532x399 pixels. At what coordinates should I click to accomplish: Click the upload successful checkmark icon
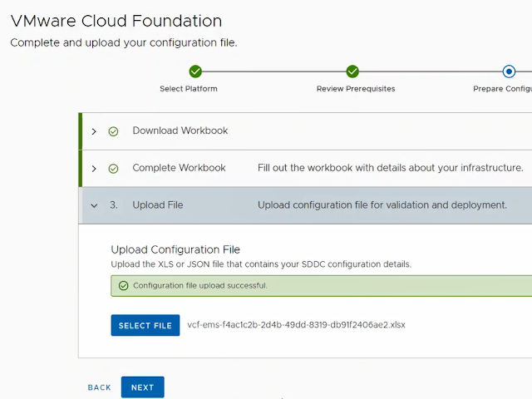(x=124, y=286)
